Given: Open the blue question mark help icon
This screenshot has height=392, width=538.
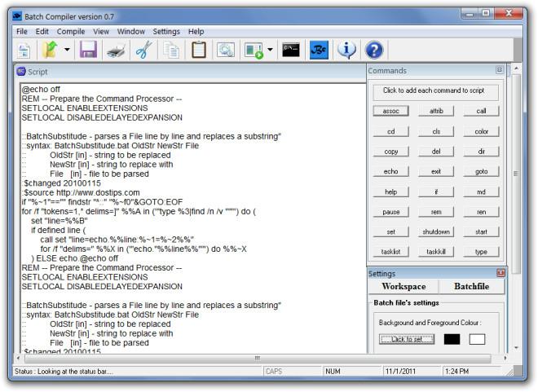Looking at the screenshot, I should (x=374, y=50).
